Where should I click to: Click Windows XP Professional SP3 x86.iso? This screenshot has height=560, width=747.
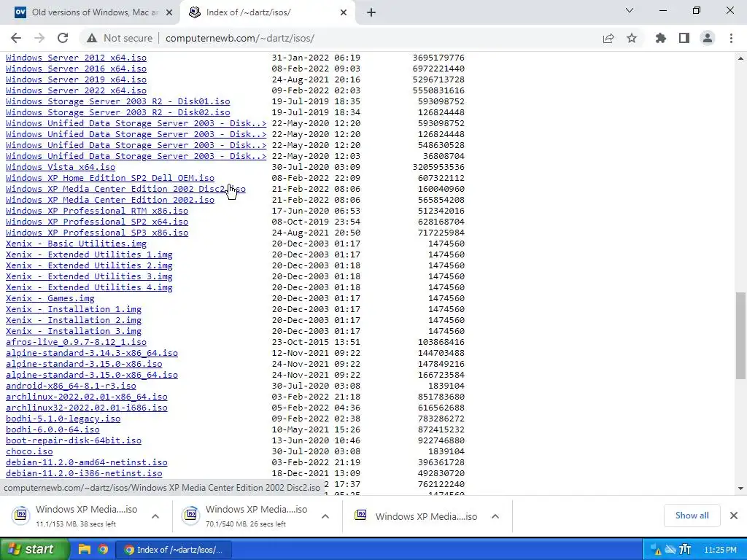(97, 233)
